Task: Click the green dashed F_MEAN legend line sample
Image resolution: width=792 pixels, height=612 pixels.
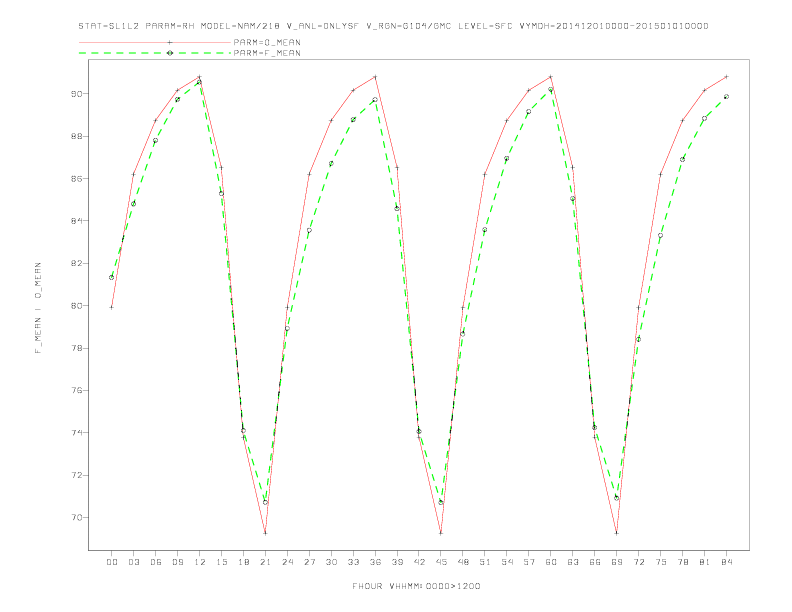Action: click(x=155, y=53)
